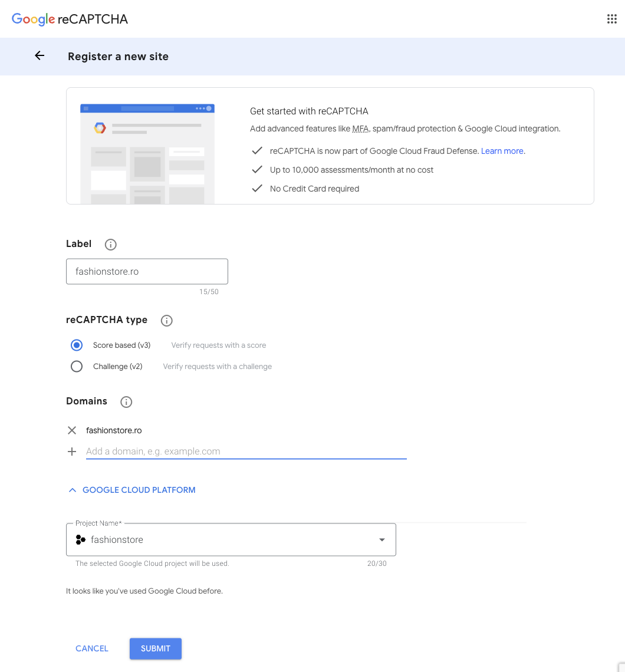The height and width of the screenshot is (672, 625).
Task: Click the Get started illustration thumbnail
Action: [x=147, y=154]
